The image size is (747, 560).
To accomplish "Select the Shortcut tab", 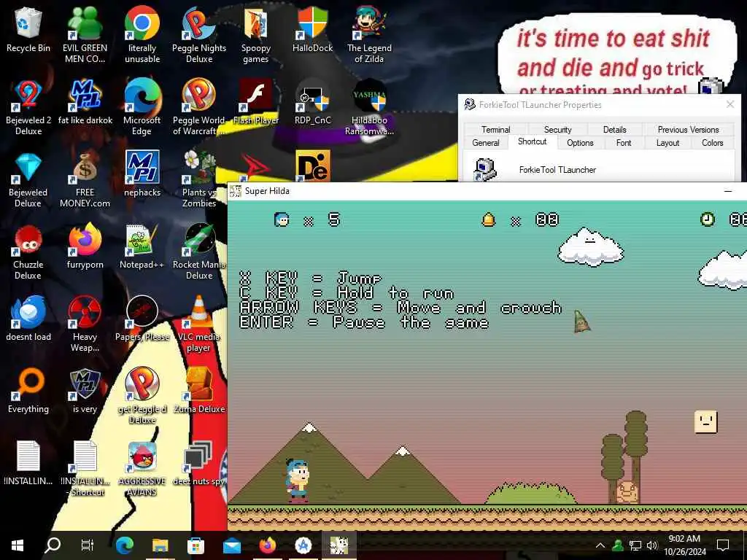I will coord(532,141).
